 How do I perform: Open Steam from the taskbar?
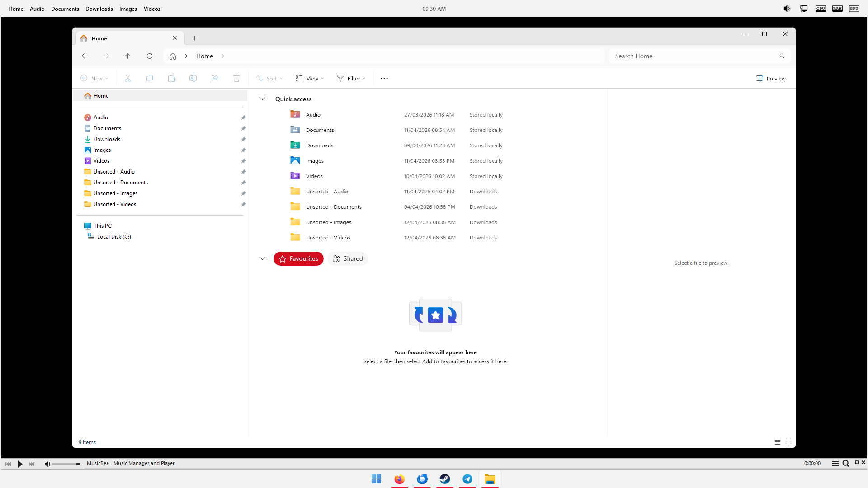445,479
